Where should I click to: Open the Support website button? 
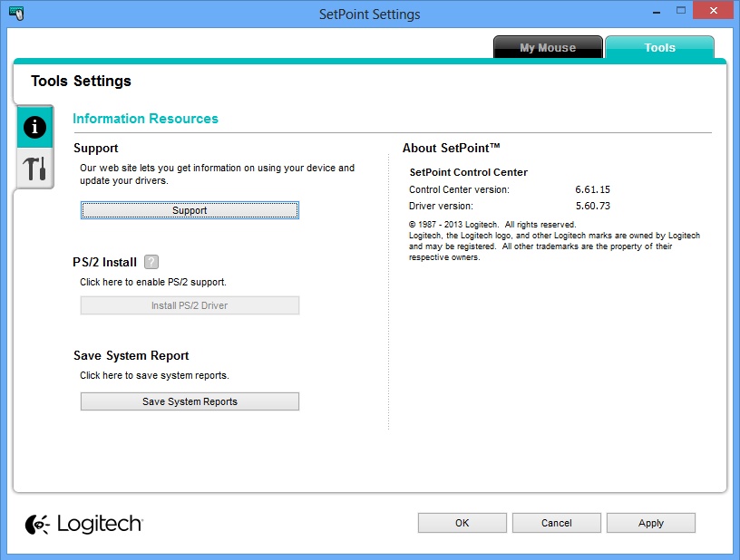(190, 210)
